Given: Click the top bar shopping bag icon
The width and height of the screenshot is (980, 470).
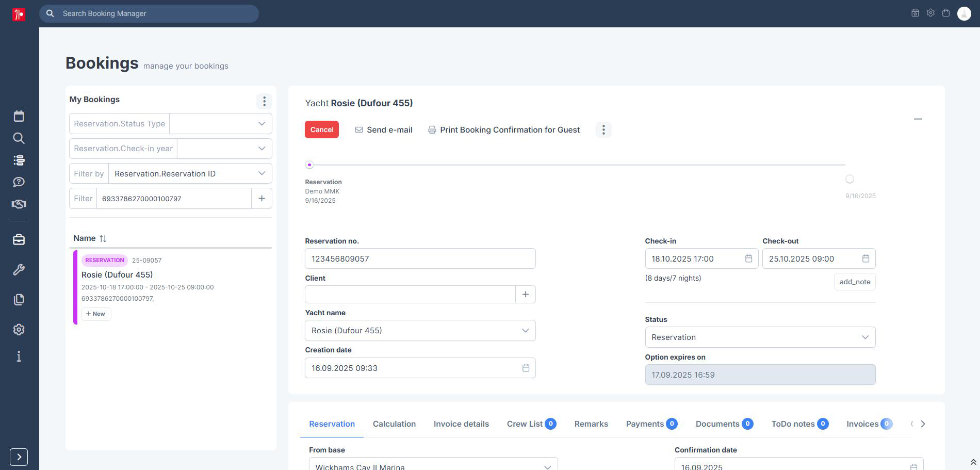Looking at the screenshot, I should (x=946, y=13).
